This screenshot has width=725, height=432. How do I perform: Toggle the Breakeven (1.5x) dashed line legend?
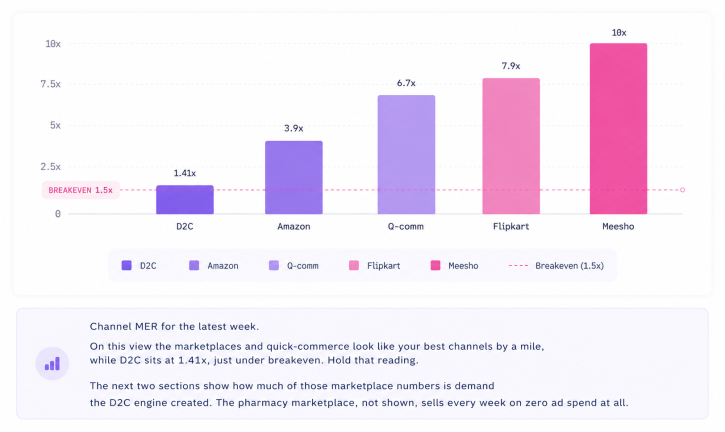coord(556,265)
